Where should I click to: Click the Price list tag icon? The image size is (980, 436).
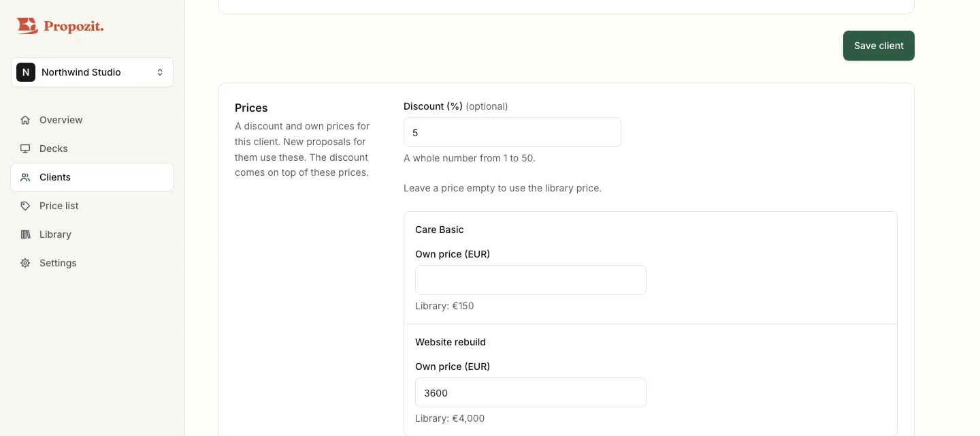click(x=25, y=206)
